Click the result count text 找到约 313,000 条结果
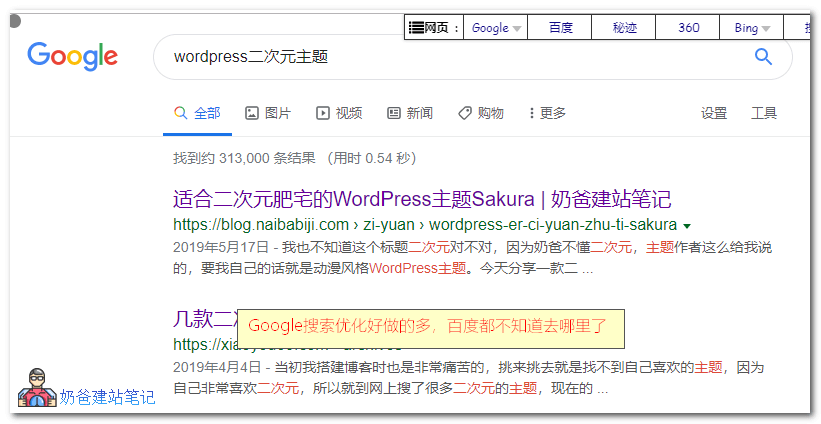 [x=245, y=158]
